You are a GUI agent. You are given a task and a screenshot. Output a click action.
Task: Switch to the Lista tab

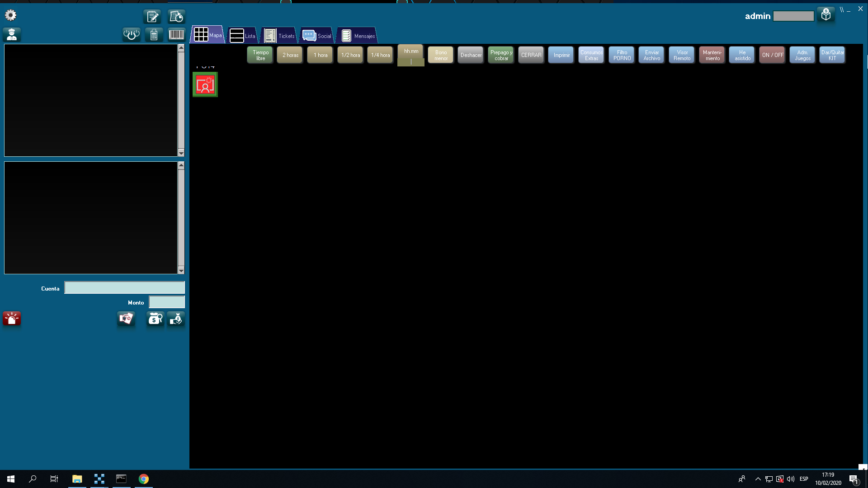coord(243,35)
